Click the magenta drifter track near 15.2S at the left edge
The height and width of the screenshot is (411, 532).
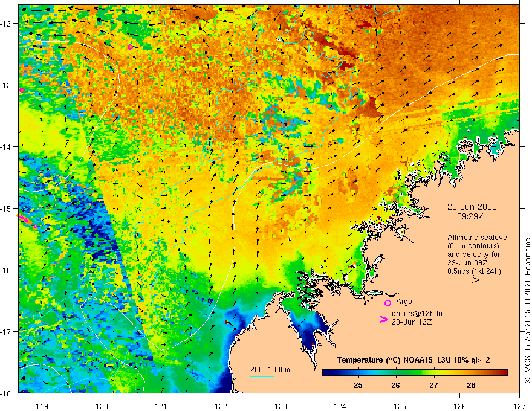point(28,221)
